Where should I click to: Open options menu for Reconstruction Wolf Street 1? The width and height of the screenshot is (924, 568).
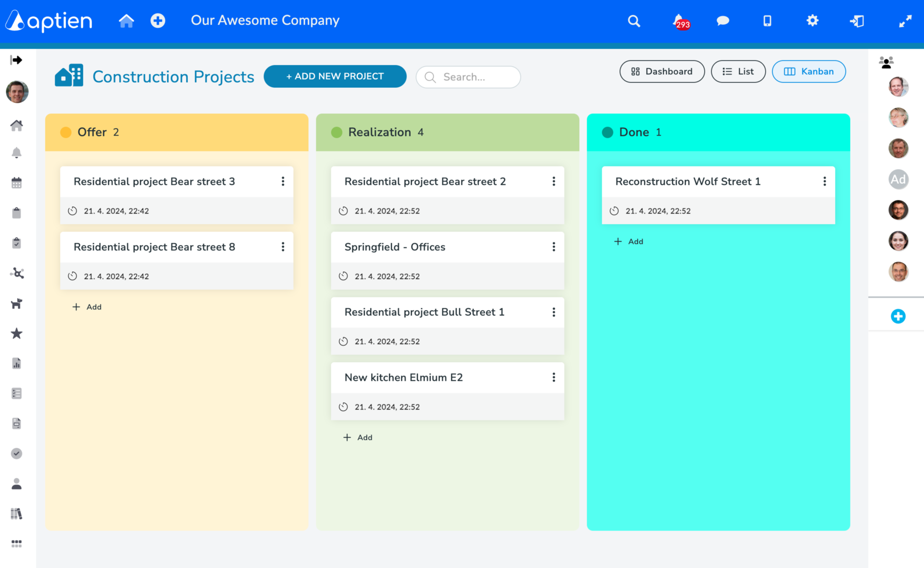pos(824,182)
